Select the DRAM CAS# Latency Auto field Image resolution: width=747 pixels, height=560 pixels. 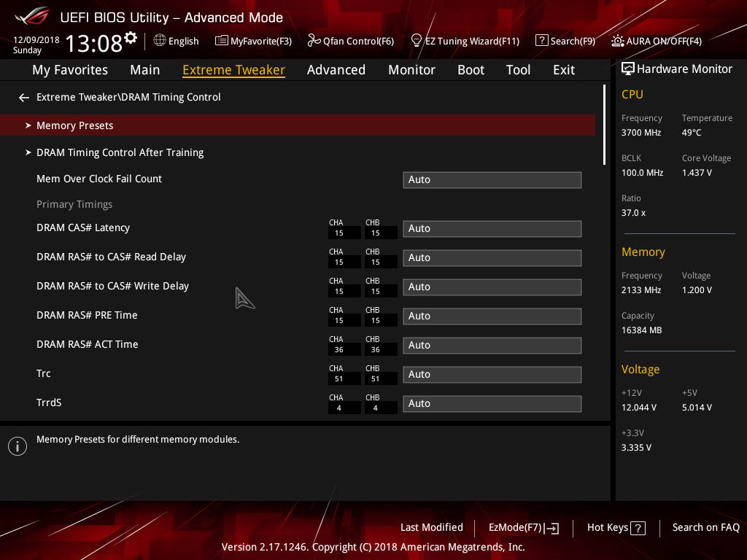492,228
